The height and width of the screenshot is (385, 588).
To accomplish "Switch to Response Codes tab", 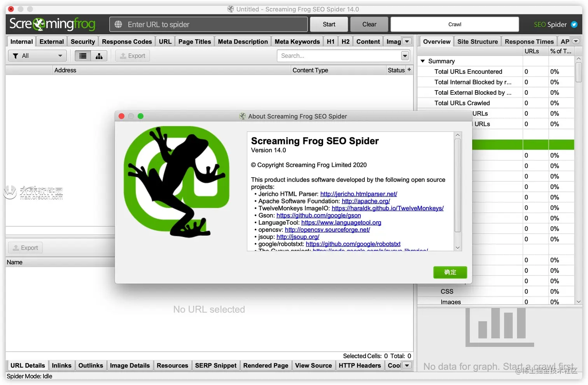I will pyautogui.click(x=127, y=42).
